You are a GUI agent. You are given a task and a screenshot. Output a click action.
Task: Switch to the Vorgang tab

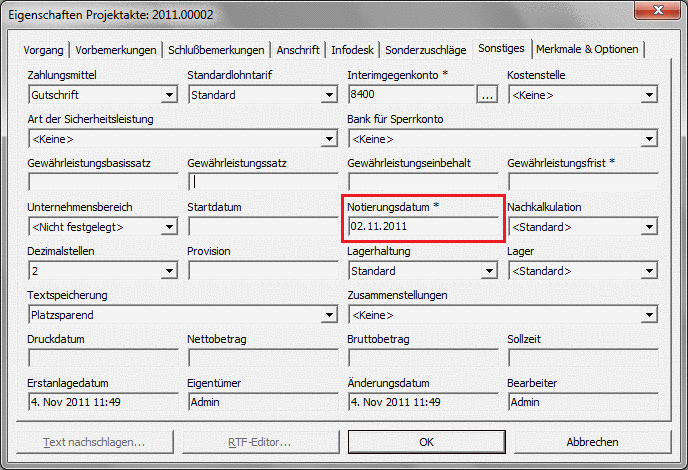[x=43, y=50]
